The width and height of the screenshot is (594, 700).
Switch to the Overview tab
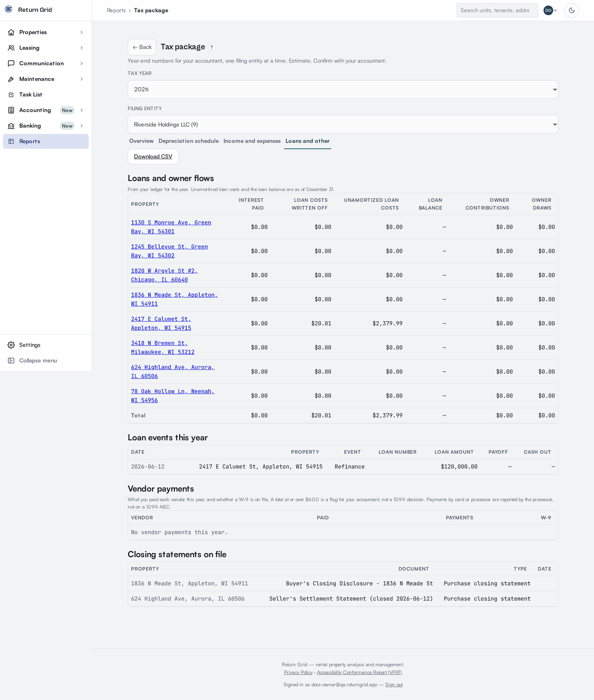(x=141, y=141)
